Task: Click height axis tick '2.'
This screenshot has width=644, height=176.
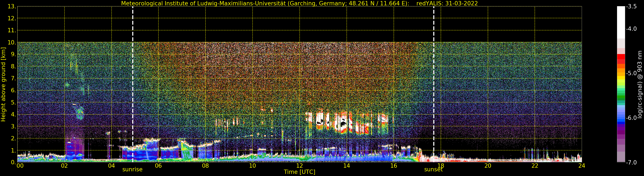Action: coord(13,138)
